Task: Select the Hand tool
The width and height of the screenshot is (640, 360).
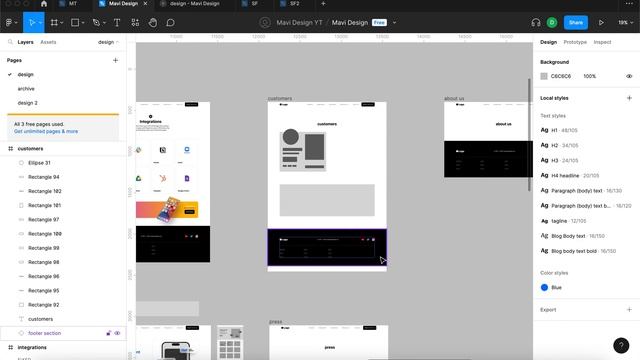Action: [153, 23]
